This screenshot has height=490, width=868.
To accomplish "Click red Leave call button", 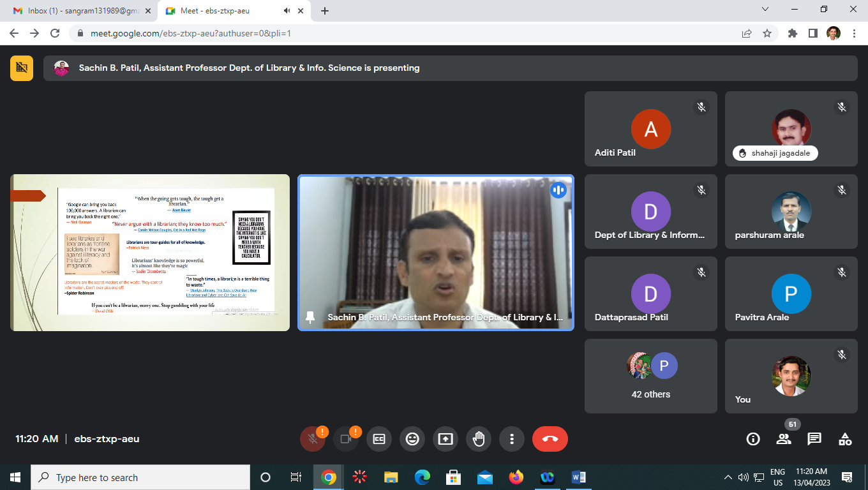I will [550, 439].
